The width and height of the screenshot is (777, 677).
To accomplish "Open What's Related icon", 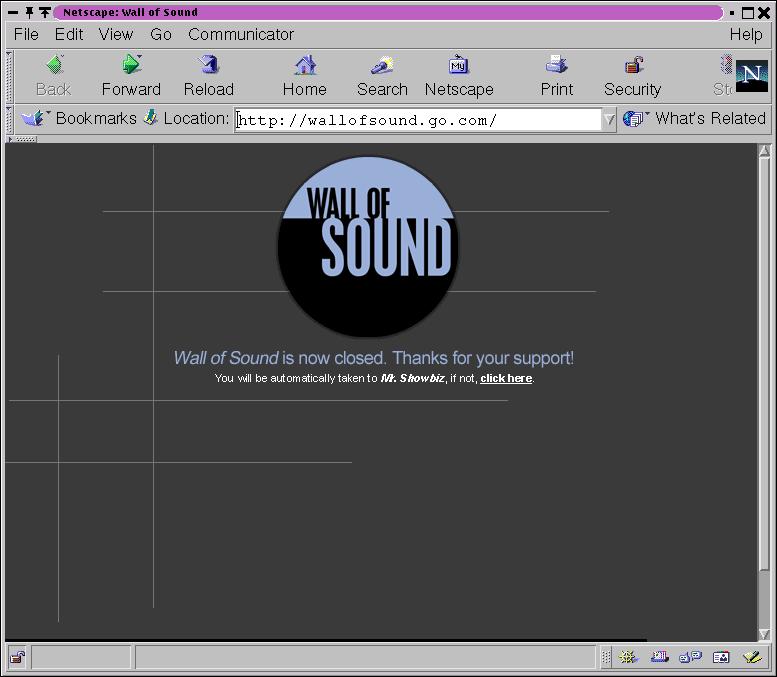I will pos(634,118).
